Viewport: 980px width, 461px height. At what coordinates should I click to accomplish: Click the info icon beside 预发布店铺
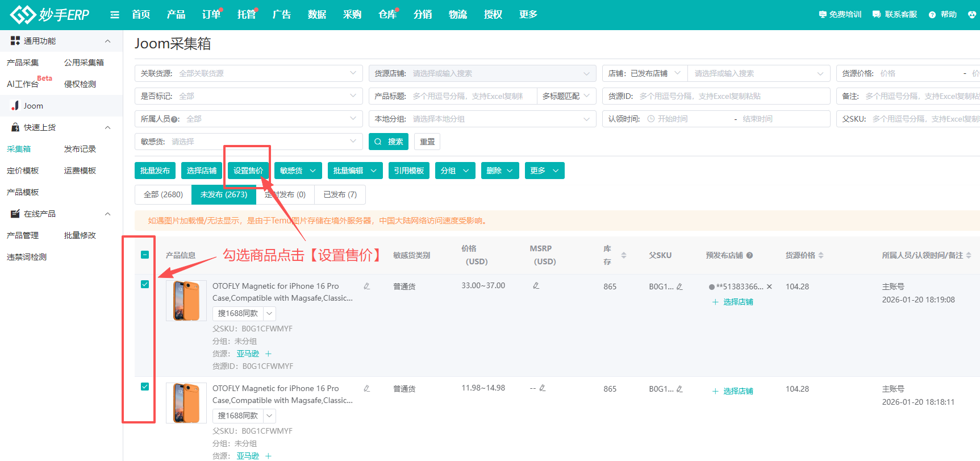click(x=749, y=255)
